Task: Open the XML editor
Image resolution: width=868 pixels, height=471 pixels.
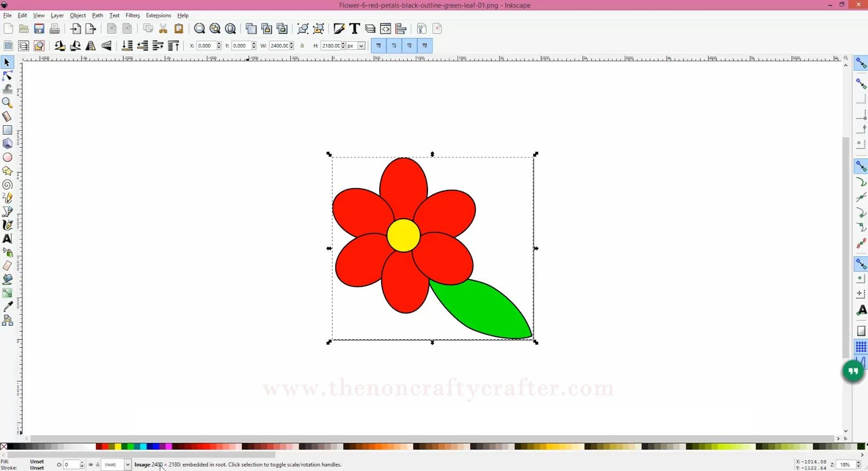Action: [x=386, y=29]
